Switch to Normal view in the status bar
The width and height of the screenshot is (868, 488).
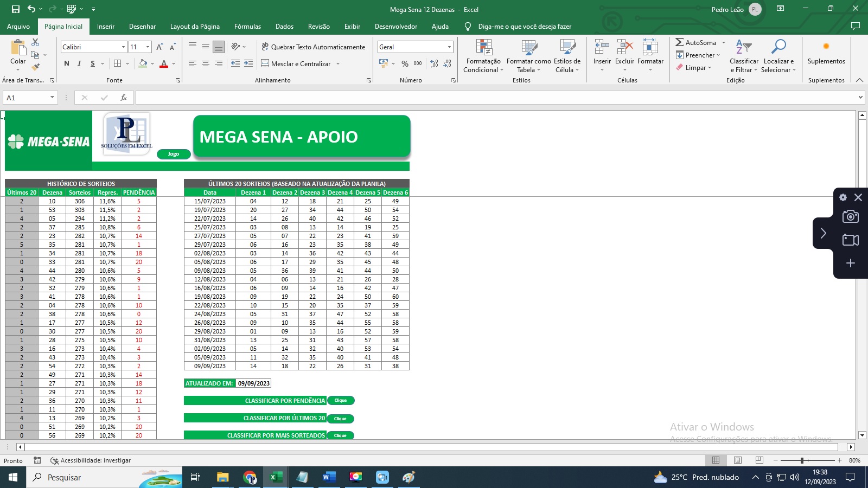[716, 460]
